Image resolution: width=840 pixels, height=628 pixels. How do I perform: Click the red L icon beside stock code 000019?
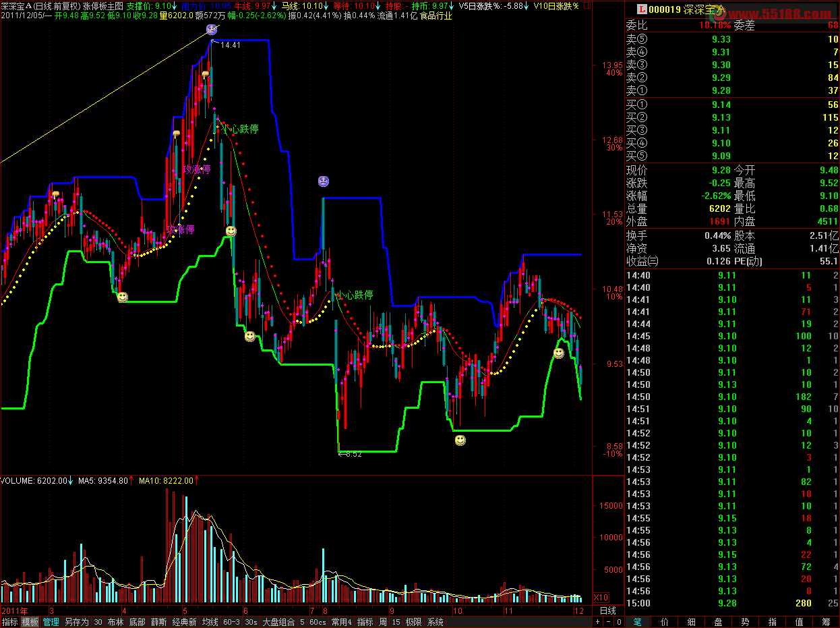point(642,9)
